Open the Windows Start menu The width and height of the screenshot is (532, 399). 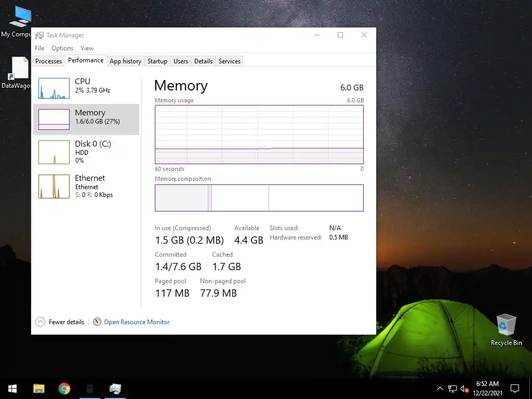pos(12,389)
